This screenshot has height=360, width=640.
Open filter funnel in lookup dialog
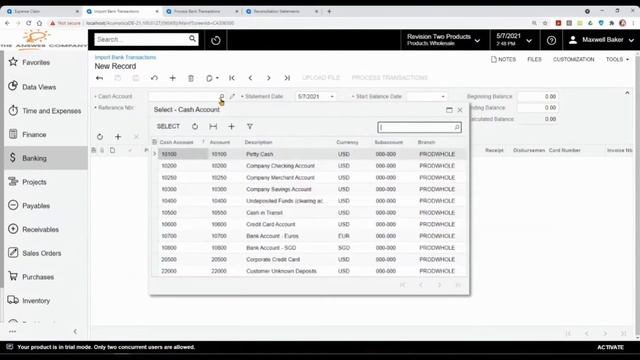[x=250, y=127]
